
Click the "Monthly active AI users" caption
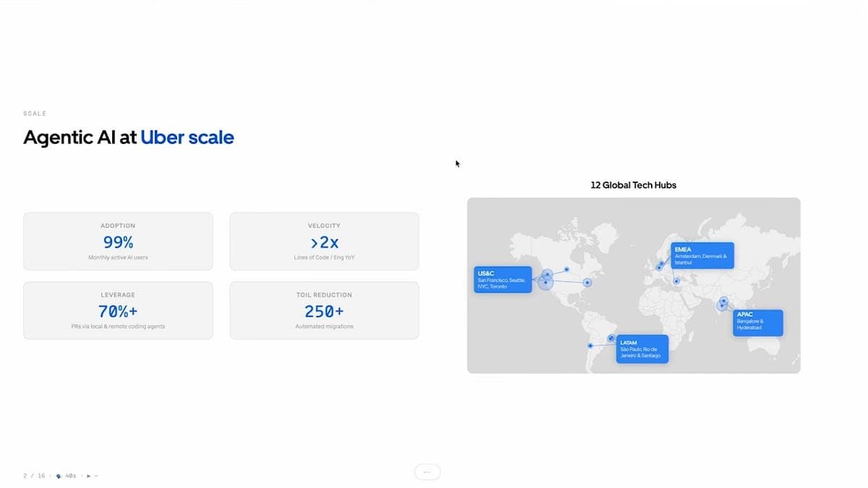click(118, 257)
